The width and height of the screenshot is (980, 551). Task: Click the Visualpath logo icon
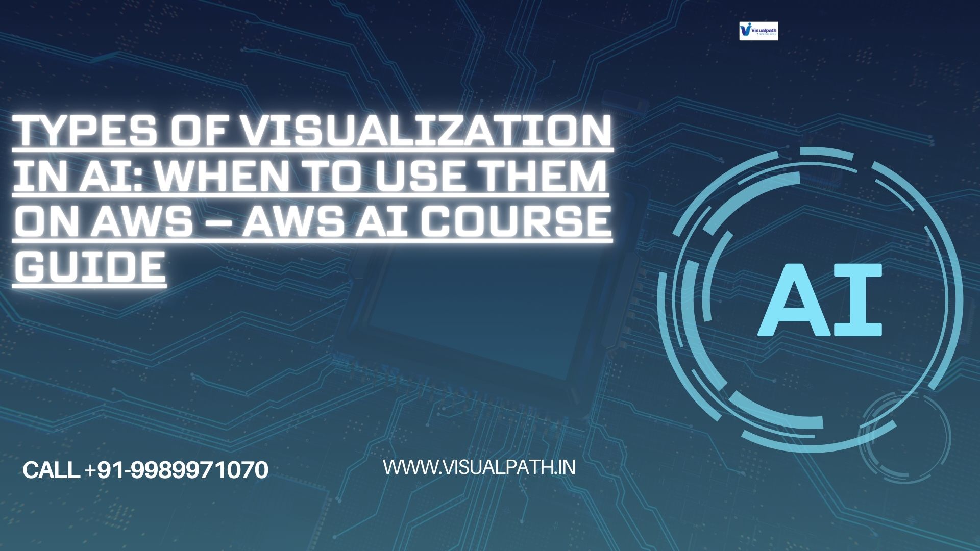pos(759,29)
